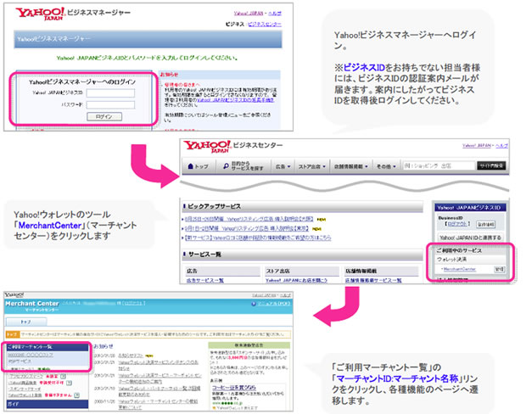The height and width of the screenshot is (420, 526).
Task: Open the 店舗情報掲載 dropdown menu
Action: [351, 166]
